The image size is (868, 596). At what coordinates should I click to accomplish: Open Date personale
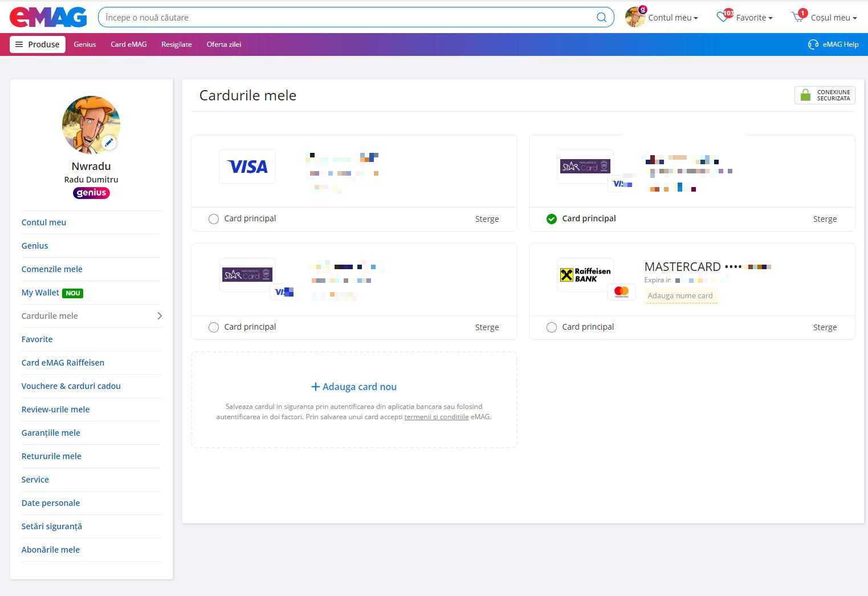click(x=51, y=503)
